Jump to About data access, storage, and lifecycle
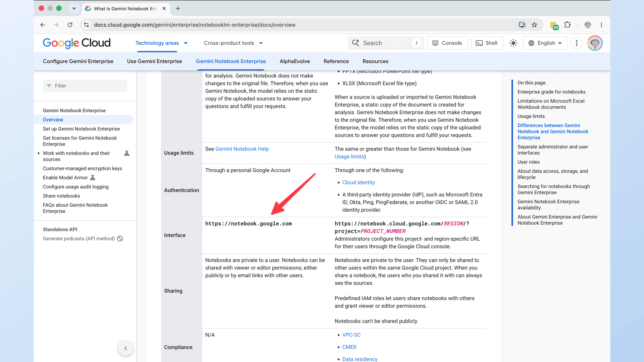The width and height of the screenshot is (644, 362). point(552,174)
